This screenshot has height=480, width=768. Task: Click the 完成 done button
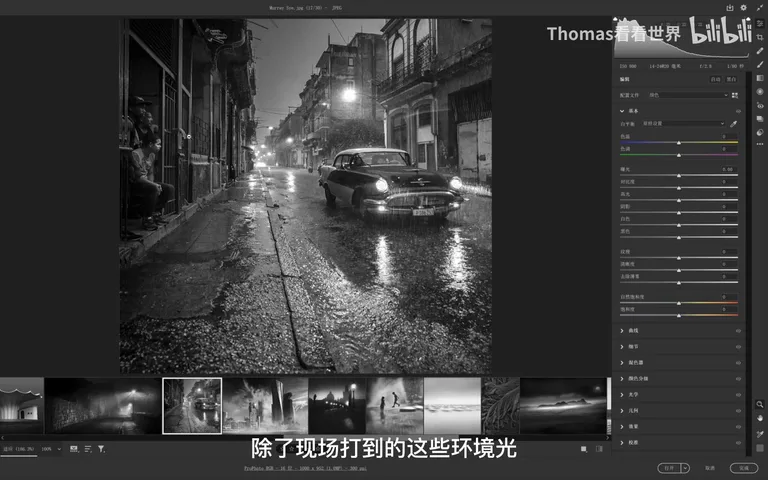click(x=744, y=468)
